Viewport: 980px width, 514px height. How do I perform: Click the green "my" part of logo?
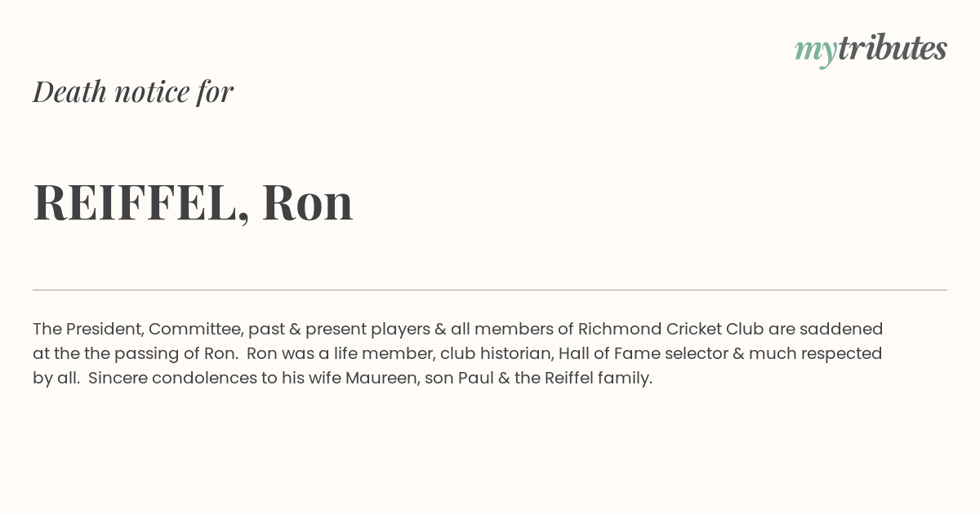tap(815, 52)
